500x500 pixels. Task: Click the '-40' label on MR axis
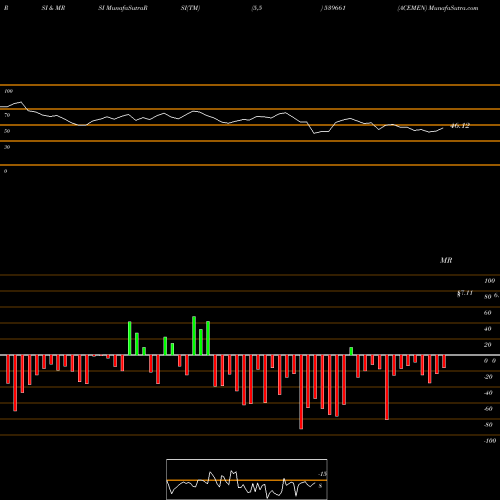488,393
